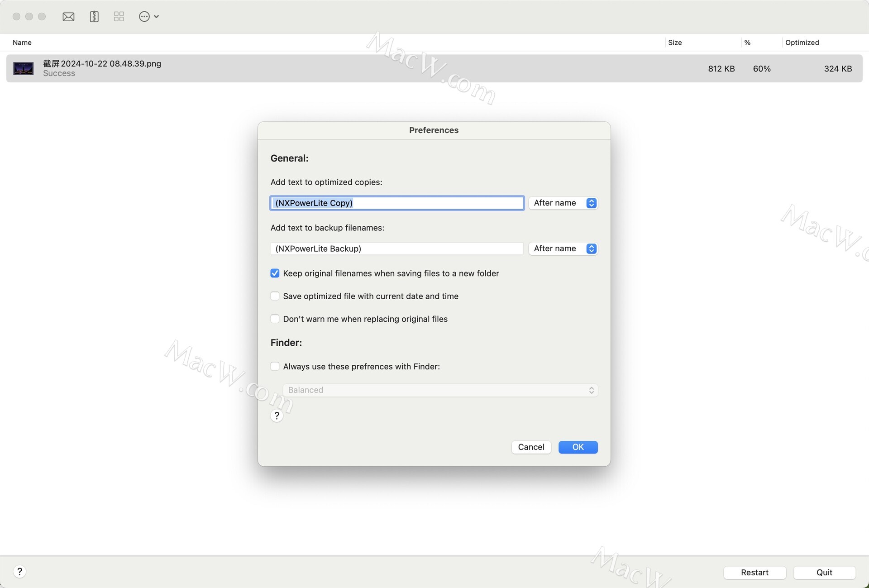
Task: Open After name dropdown for optimized copies
Action: [x=563, y=203]
